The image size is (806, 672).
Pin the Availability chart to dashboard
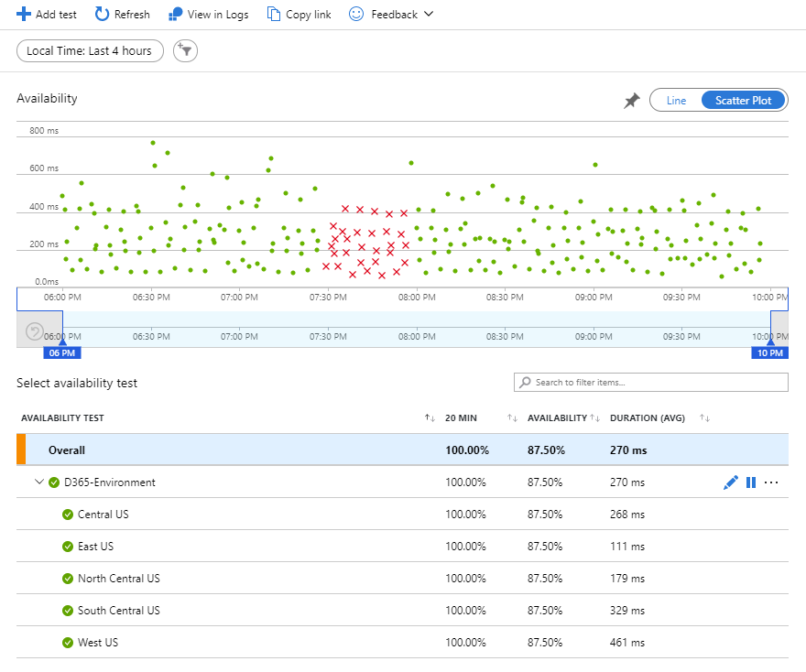click(632, 101)
